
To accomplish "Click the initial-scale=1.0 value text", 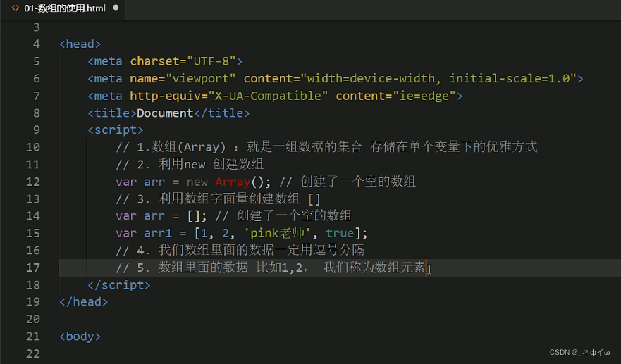I will click(x=510, y=78).
